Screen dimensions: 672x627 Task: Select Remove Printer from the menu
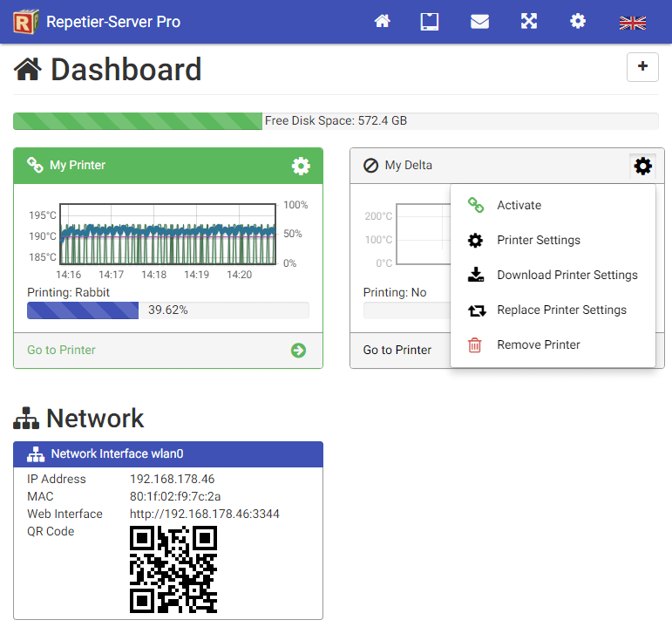pyautogui.click(x=538, y=345)
